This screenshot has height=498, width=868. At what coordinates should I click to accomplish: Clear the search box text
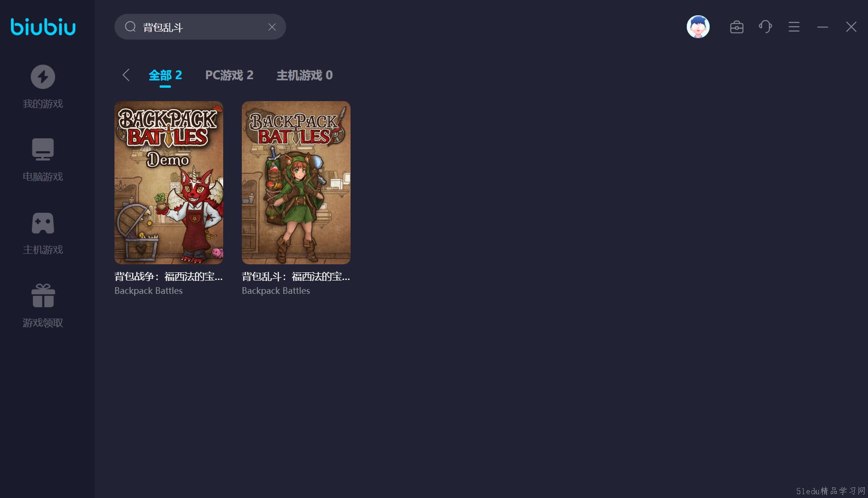click(272, 27)
